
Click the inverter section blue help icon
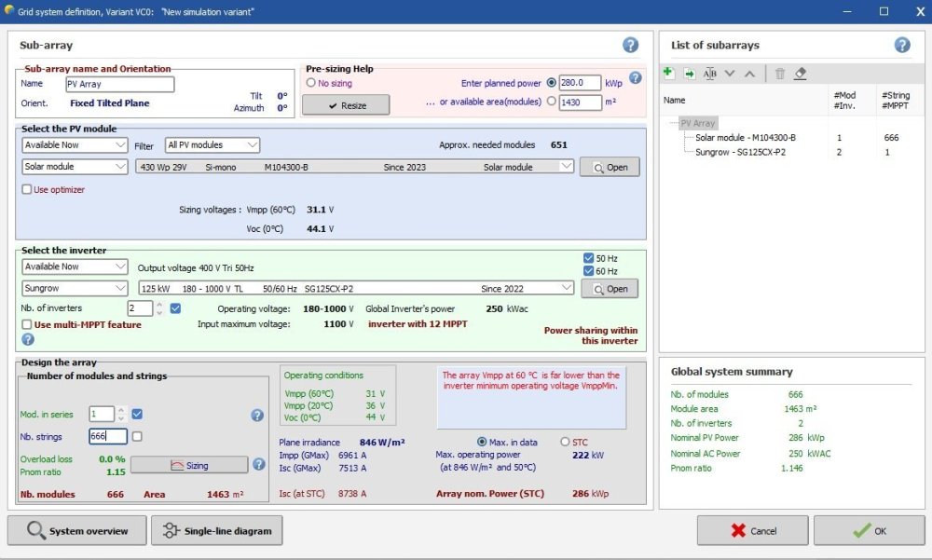coord(28,339)
